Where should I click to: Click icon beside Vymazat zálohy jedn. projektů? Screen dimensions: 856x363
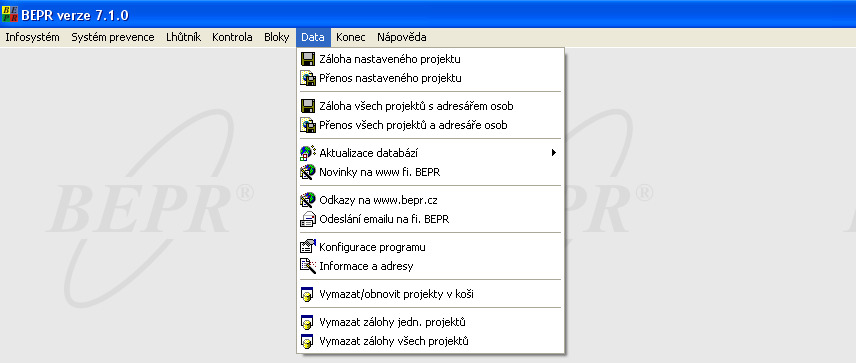[308, 322]
